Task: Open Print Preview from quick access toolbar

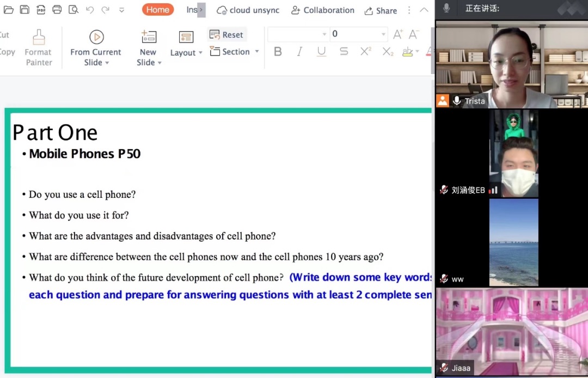Action: (73, 10)
